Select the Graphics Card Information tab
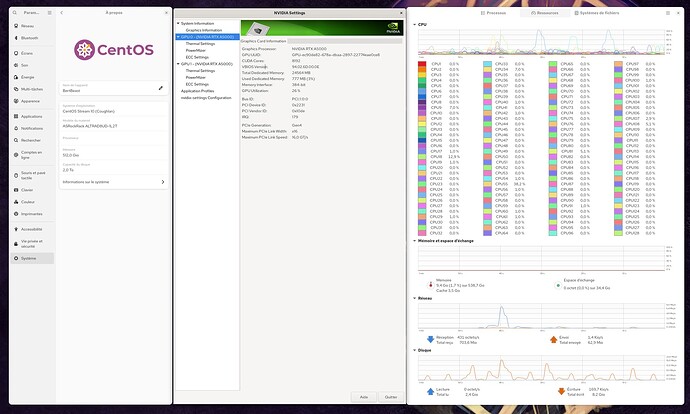Image resolution: width=690 pixels, height=414 pixels. point(264,41)
